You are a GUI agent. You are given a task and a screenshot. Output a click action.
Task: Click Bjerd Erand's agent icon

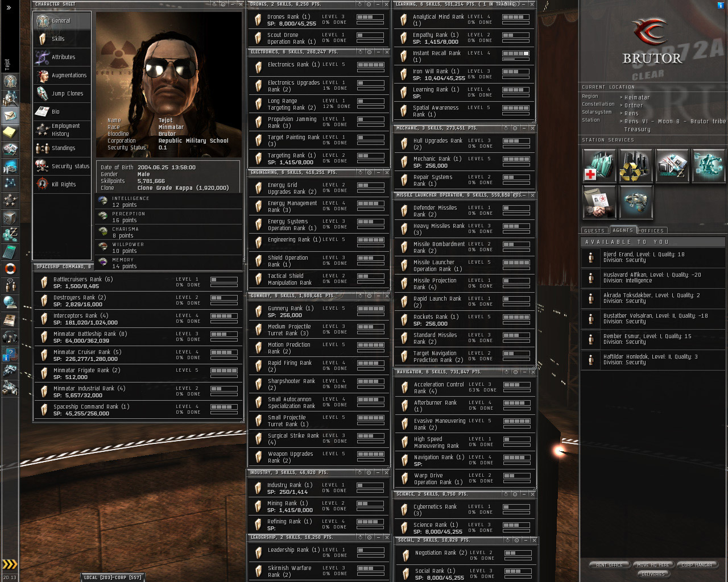(x=591, y=257)
